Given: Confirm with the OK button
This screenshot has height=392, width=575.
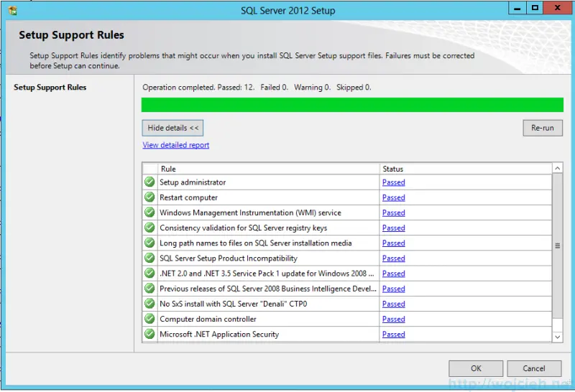Looking at the screenshot, I should (476, 368).
